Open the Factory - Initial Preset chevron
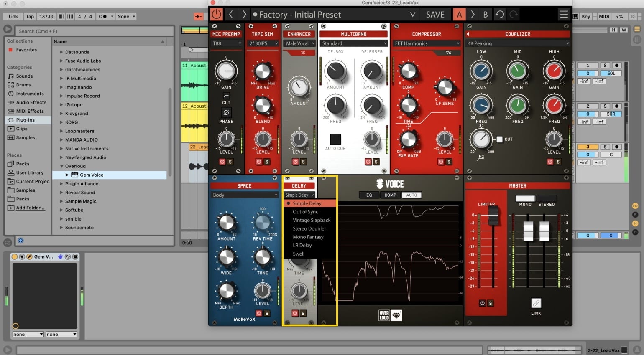The height and width of the screenshot is (355, 644). [412, 15]
